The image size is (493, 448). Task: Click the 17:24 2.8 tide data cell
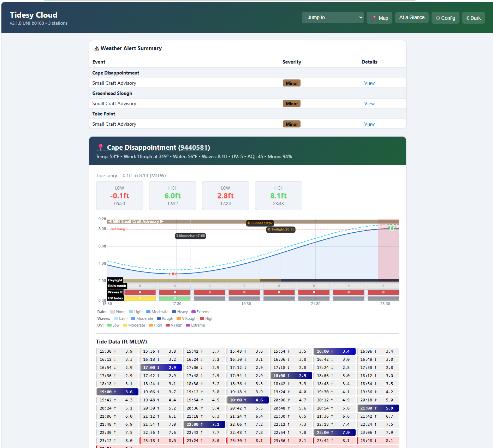(334, 368)
